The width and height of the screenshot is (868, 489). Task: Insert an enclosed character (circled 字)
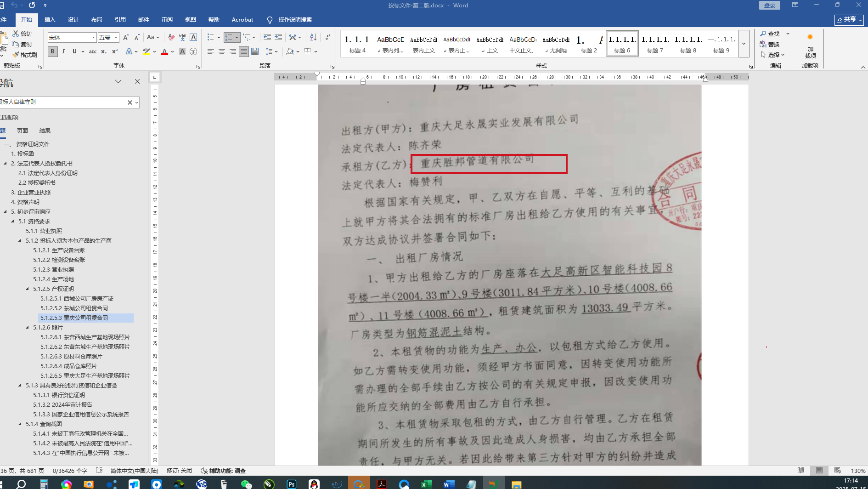click(x=193, y=51)
